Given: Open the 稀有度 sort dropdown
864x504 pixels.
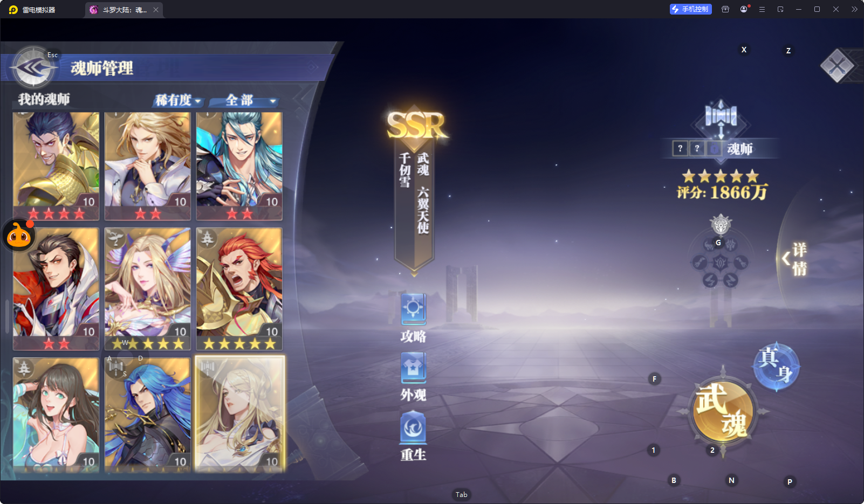Looking at the screenshot, I should [x=179, y=100].
